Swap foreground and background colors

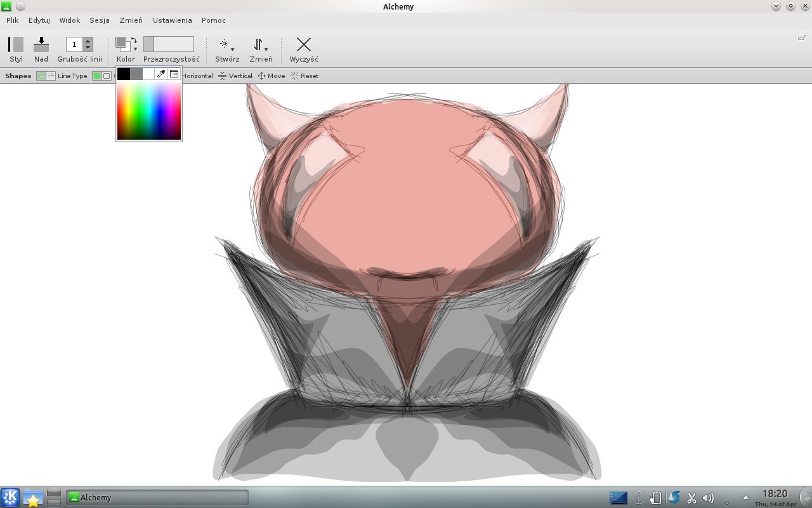[x=134, y=41]
